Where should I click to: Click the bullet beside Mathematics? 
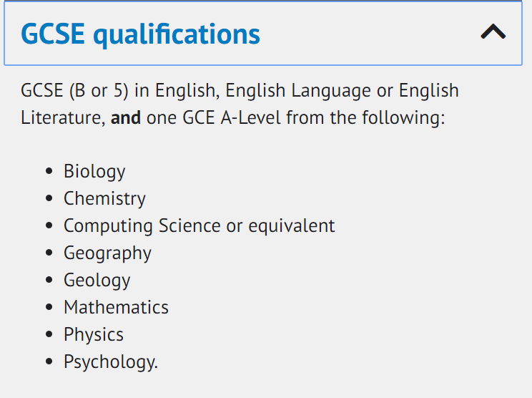[x=49, y=307]
